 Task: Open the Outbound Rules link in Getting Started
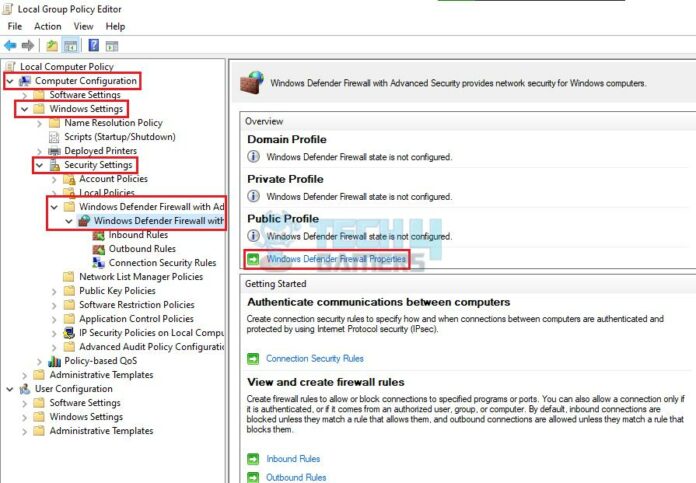coord(296,477)
